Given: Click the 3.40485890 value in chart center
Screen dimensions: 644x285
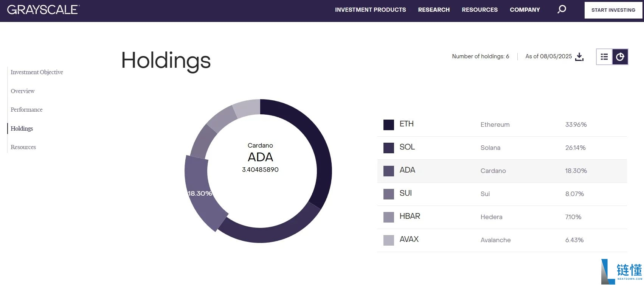Looking at the screenshot, I should point(260,170).
